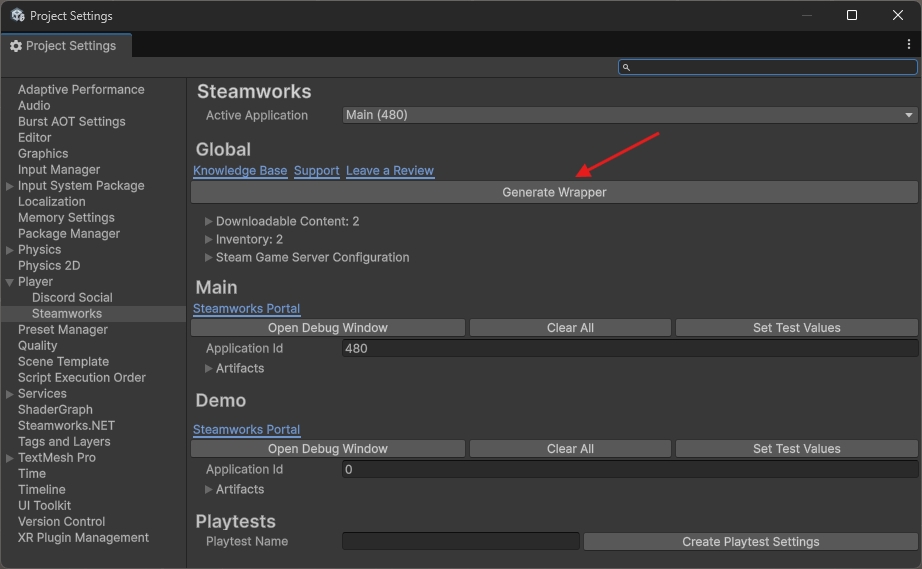Viewport: 922px width, 569px height.
Task: Maximize the Project Settings window
Action: [851, 15]
